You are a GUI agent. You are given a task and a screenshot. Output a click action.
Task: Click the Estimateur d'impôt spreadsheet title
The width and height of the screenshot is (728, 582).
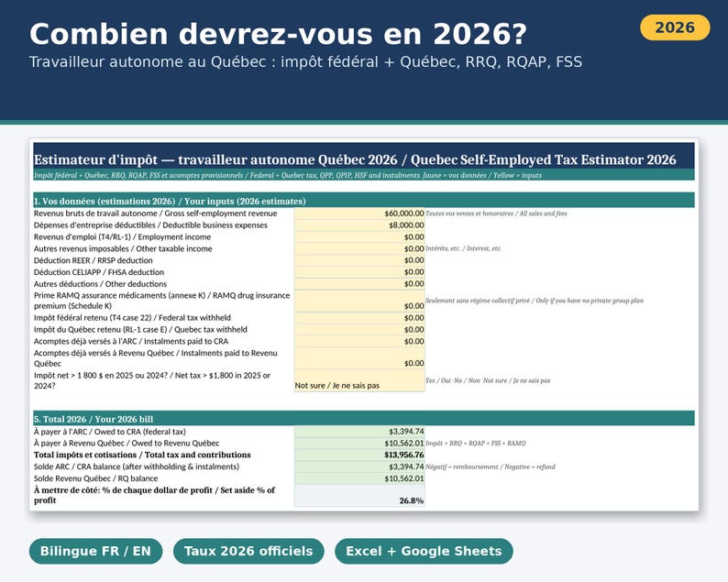pyautogui.click(x=355, y=159)
